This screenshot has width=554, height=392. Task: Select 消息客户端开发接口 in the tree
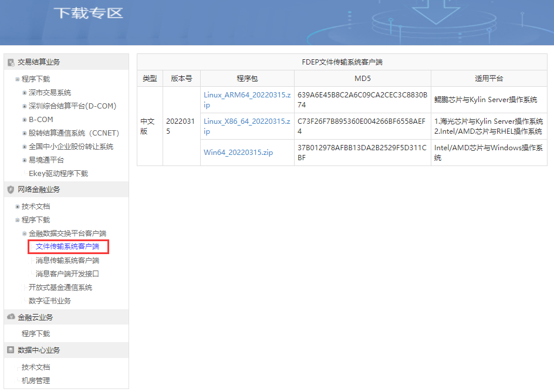coord(67,273)
